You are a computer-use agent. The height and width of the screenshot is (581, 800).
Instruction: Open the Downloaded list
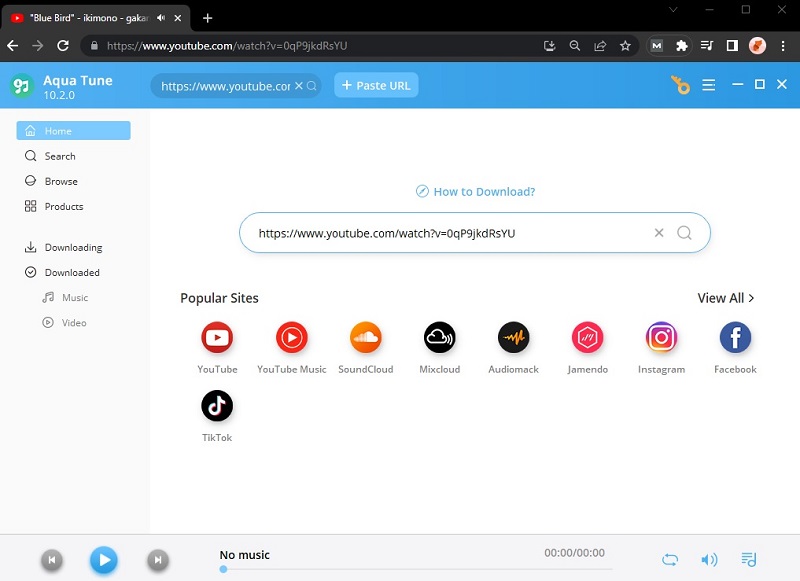[x=62, y=272]
